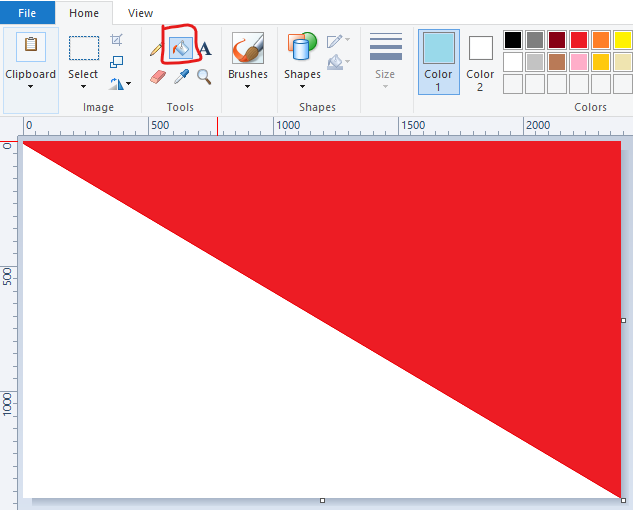Click the Select rectangle icon
The height and width of the screenshot is (510, 633).
84,48
